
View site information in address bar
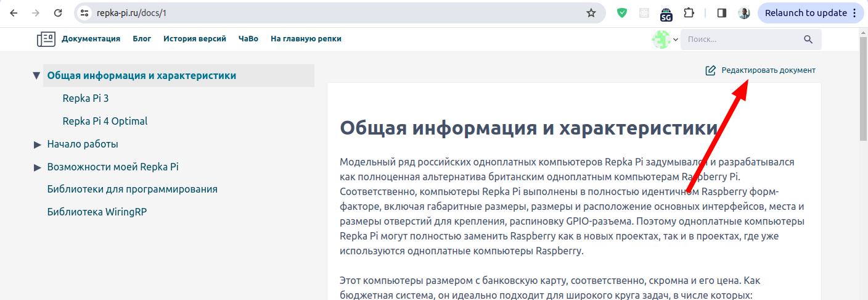pyautogui.click(x=85, y=13)
